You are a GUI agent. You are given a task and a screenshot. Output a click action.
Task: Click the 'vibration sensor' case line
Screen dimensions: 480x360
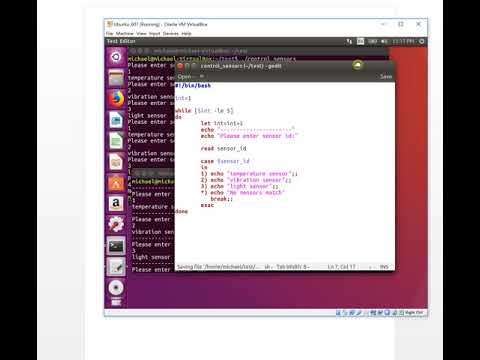246,180
